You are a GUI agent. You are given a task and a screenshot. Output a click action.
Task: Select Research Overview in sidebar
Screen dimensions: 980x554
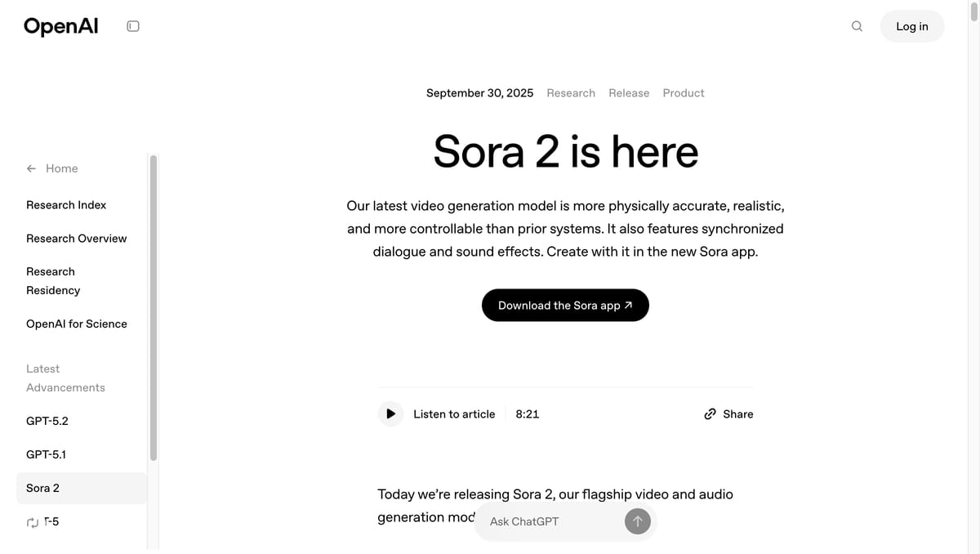(x=77, y=239)
